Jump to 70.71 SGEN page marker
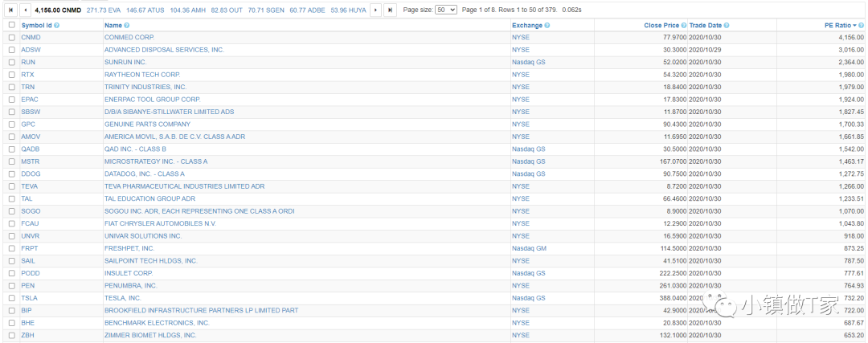 point(266,10)
